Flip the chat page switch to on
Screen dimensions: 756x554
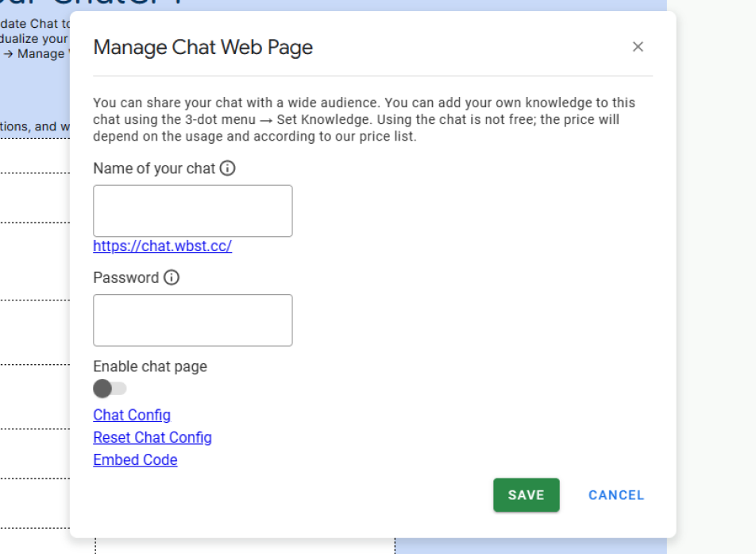pos(109,388)
